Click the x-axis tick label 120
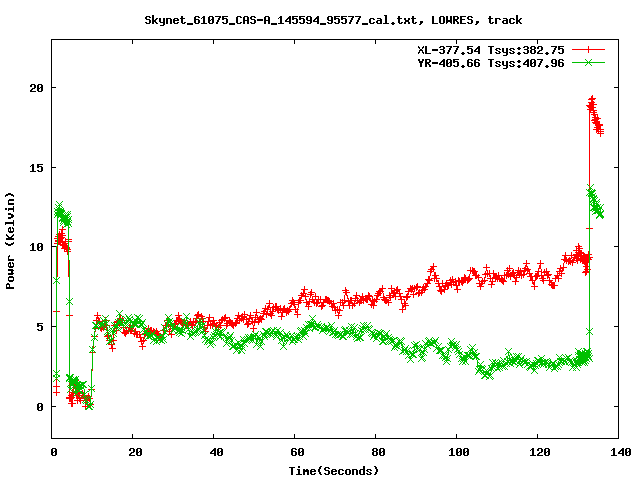The image size is (640, 480). click(x=538, y=452)
